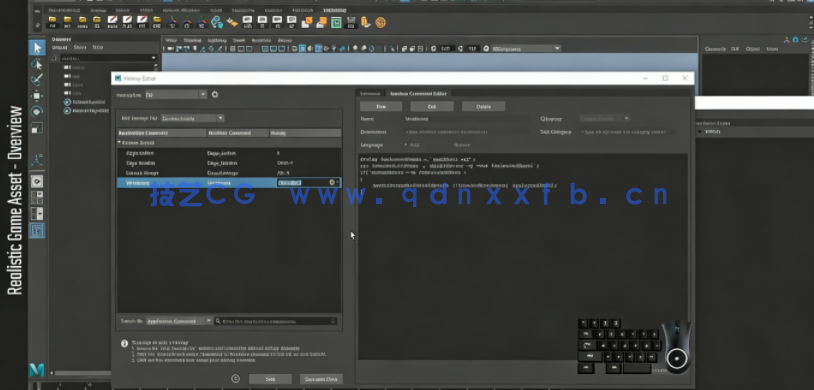Image resolution: width=814 pixels, height=390 pixels.
Task: Click the New runtime command button
Action: pos(381,106)
